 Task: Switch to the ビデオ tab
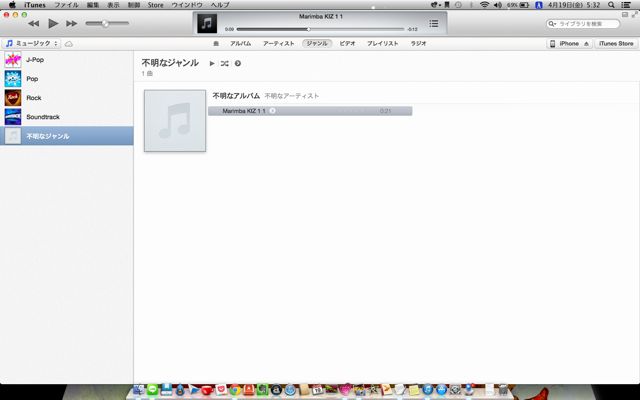click(347, 43)
